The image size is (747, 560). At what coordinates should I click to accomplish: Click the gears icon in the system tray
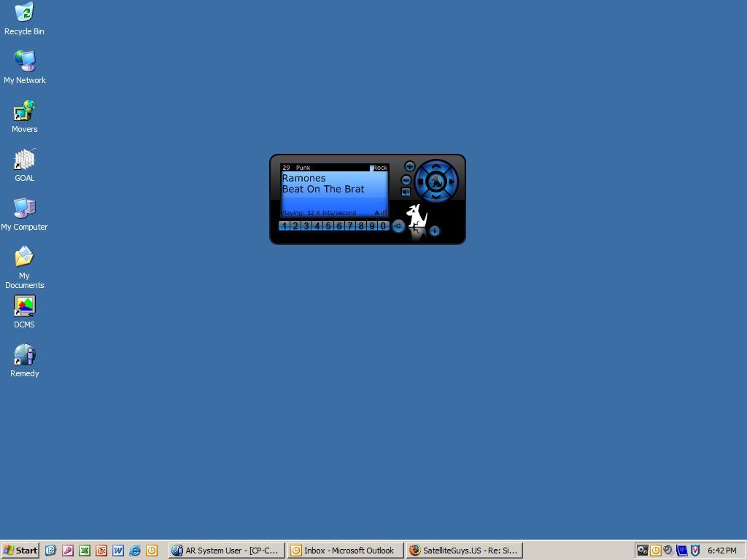coord(643,551)
